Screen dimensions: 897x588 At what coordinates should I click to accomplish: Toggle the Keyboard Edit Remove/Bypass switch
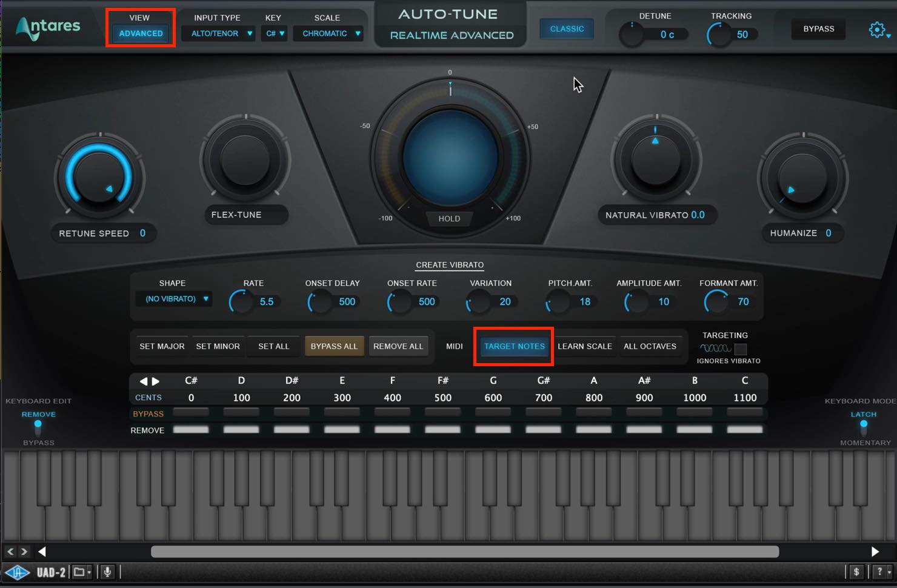[x=38, y=428]
